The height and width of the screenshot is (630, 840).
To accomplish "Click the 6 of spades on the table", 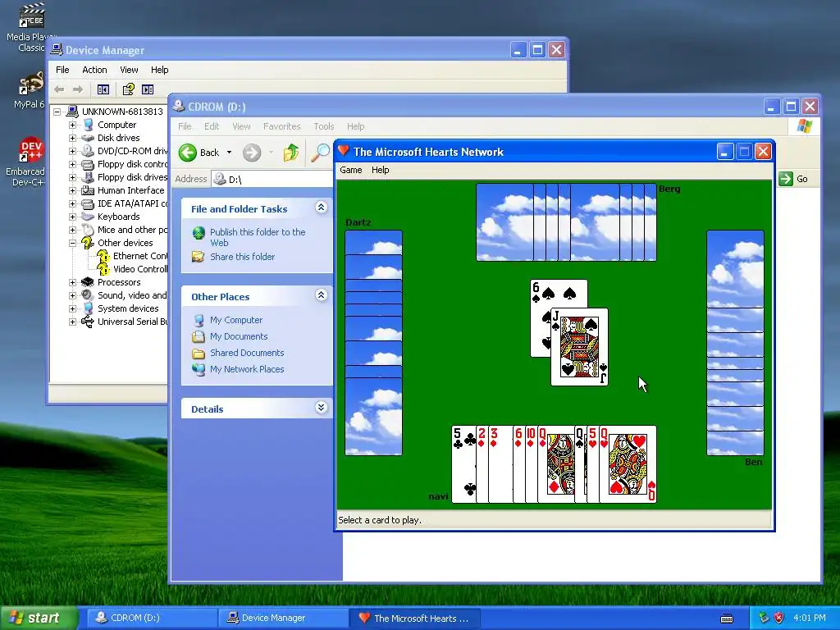I will coord(559,294).
